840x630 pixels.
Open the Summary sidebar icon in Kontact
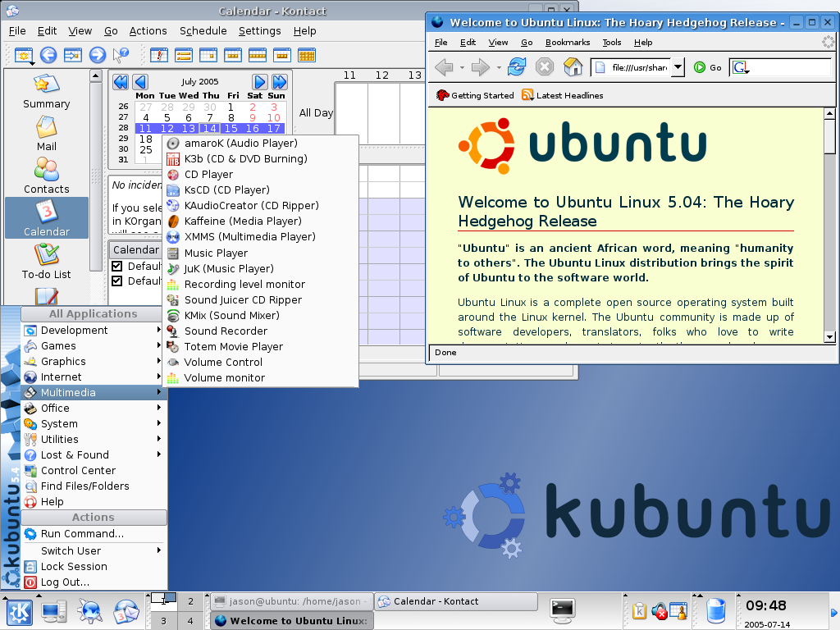click(x=47, y=92)
